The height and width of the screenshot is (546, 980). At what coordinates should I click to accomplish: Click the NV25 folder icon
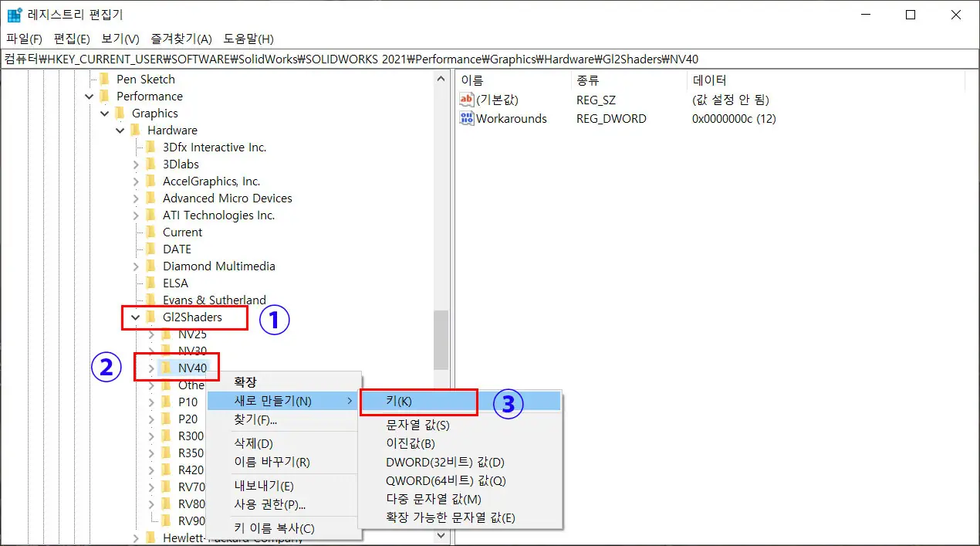click(x=166, y=334)
